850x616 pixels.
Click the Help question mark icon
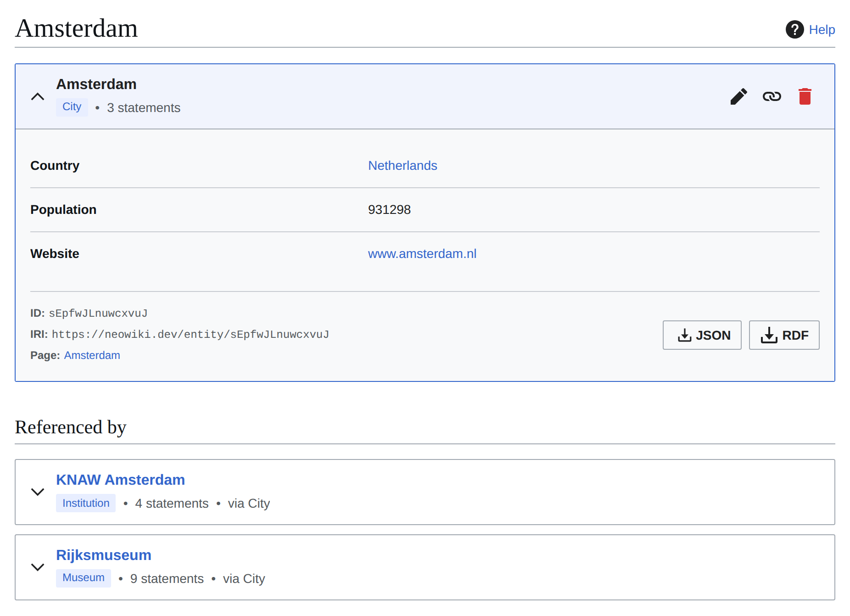pyautogui.click(x=794, y=30)
